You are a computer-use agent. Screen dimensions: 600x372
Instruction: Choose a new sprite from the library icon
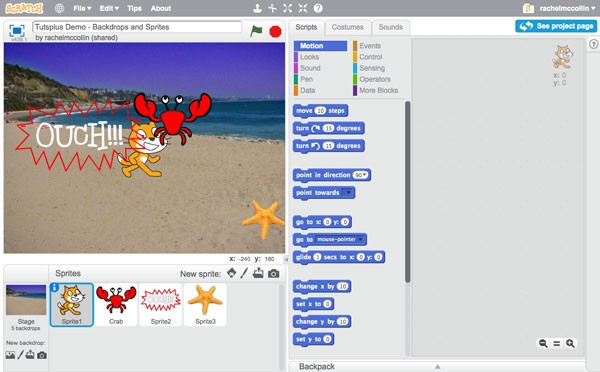point(232,273)
